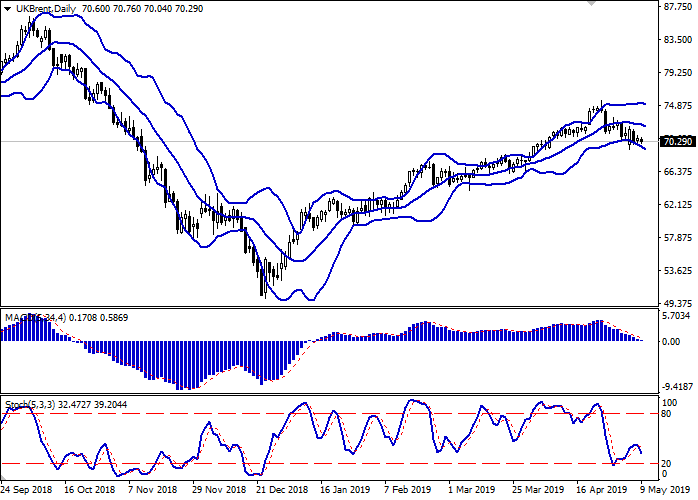Screen dimensions: 698x500
Task: Click the current price label 70.290
Action: 678,142
